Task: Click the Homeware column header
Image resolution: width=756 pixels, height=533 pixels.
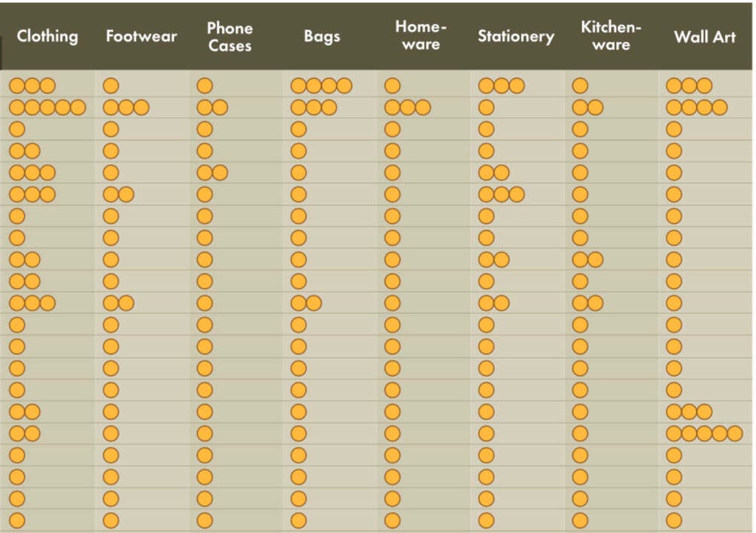Action: (421, 35)
